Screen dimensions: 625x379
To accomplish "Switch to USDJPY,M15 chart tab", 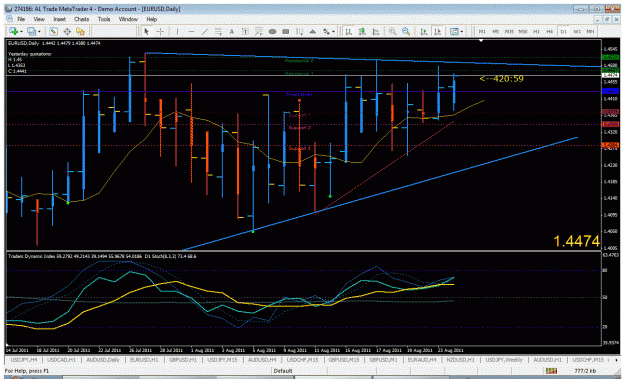I will pyautogui.click(x=222, y=360).
